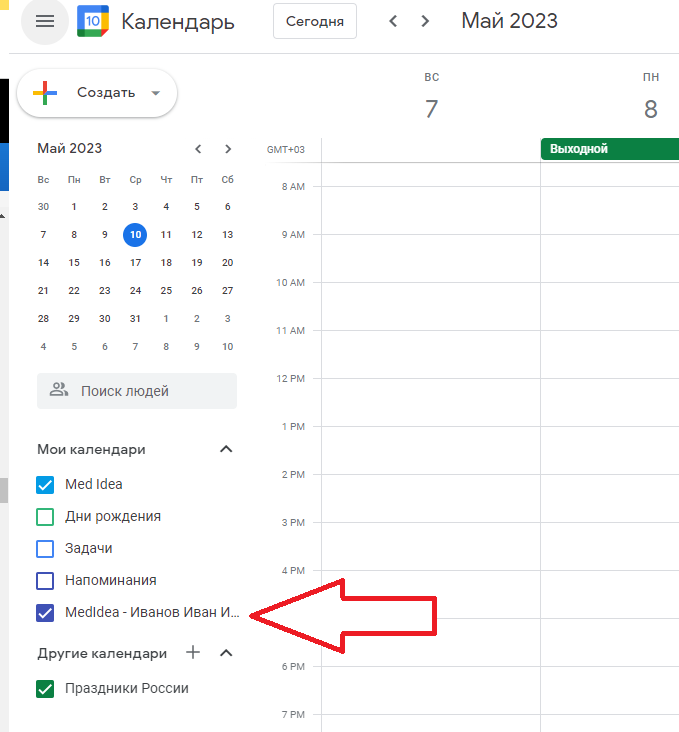The width and height of the screenshot is (679, 732).
Task: Select May 10 in mini calendar
Action: [x=135, y=234]
